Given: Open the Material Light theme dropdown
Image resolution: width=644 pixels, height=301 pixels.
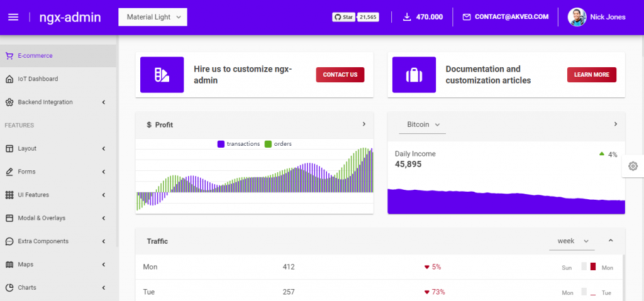Looking at the screenshot, I should point(153,17).
